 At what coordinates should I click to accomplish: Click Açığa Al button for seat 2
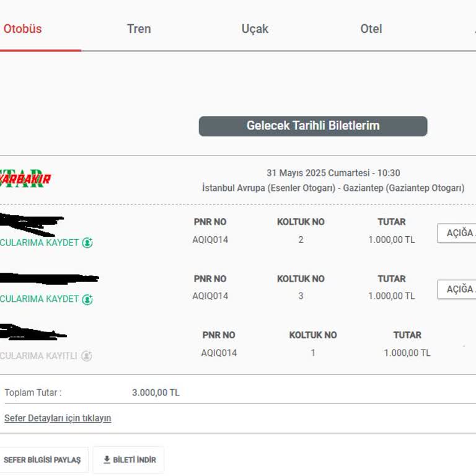457,233
